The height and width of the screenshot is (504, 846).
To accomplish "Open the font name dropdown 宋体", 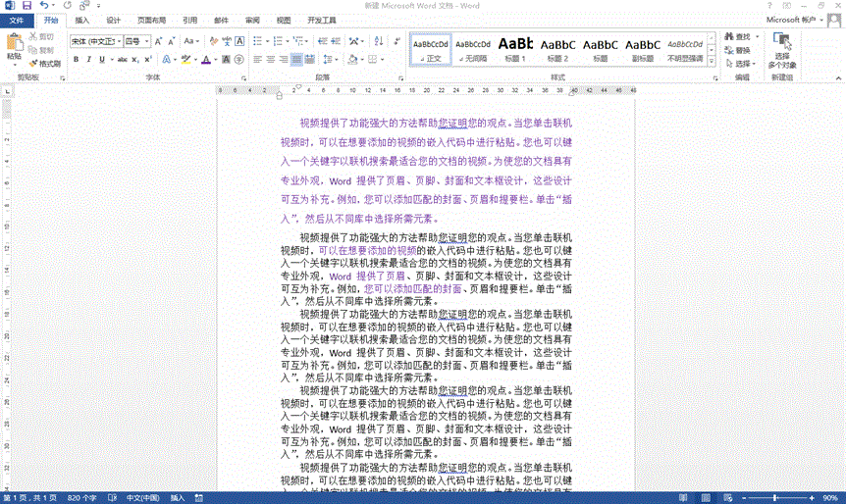I will pos(93,42).
